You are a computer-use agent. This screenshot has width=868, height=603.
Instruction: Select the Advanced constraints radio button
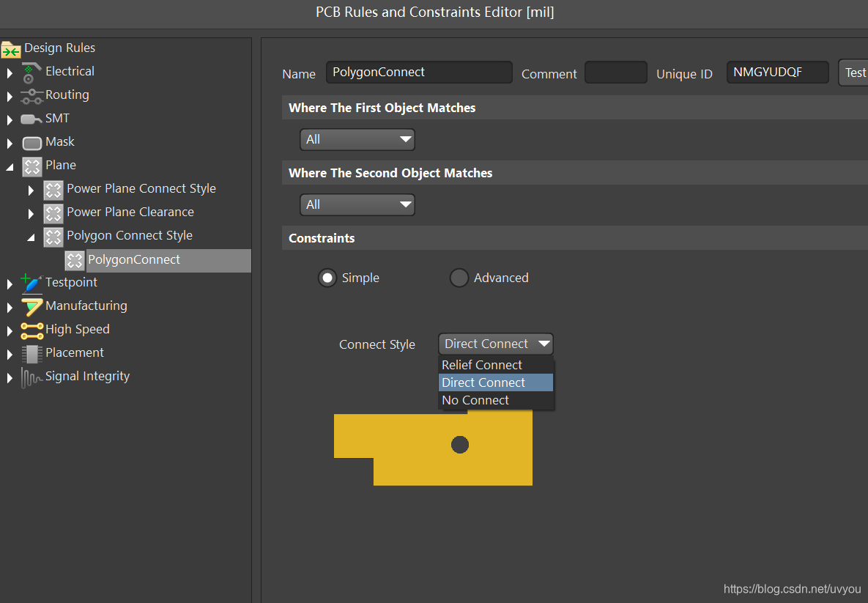click(x=459, y=278)
